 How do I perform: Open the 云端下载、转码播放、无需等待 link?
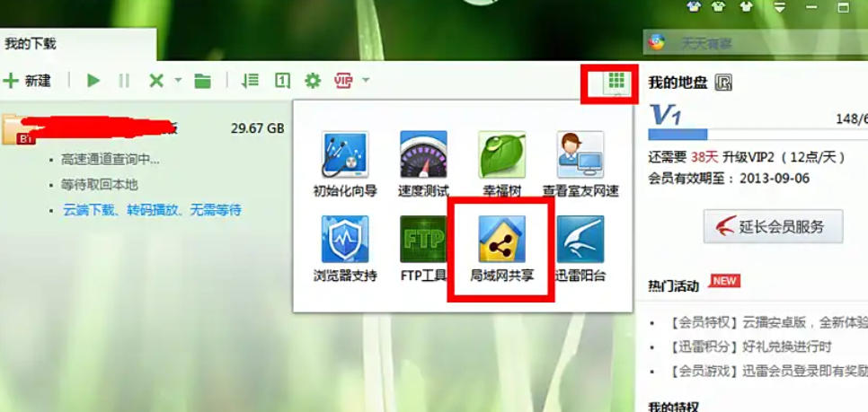tap(152, 210)
